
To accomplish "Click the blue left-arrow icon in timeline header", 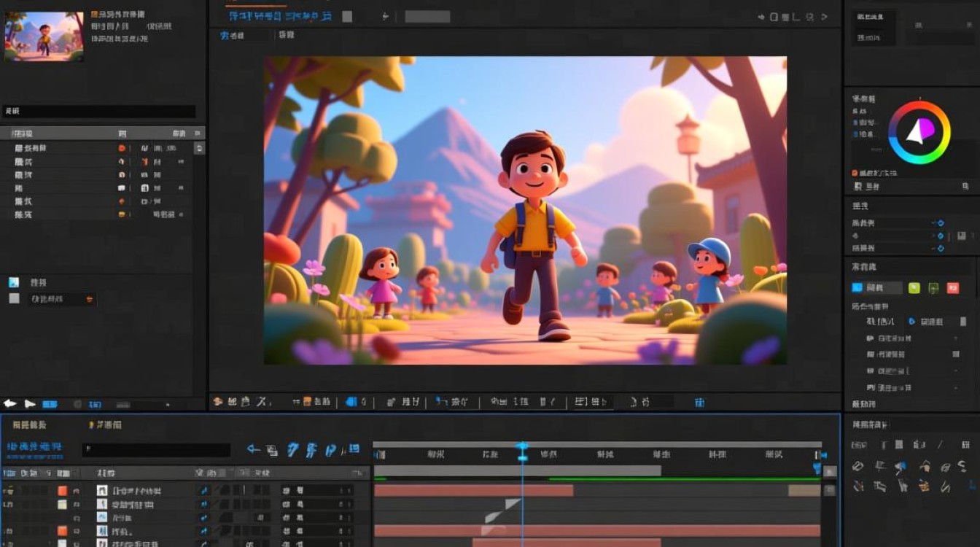I will point(253,450).
